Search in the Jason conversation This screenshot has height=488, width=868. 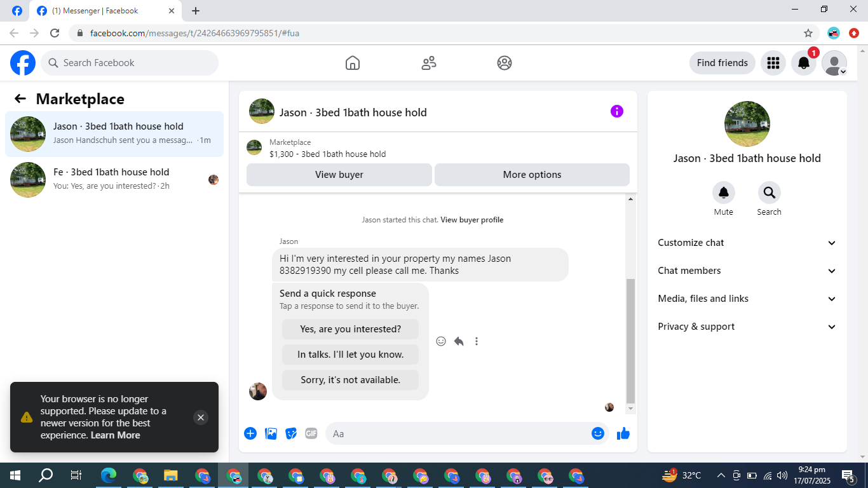click(x=770, y=193)
